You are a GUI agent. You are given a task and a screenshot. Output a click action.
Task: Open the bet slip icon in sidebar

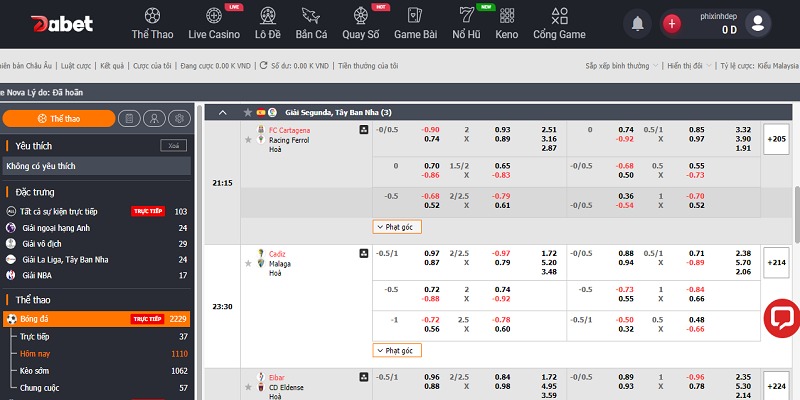[129, 119]
